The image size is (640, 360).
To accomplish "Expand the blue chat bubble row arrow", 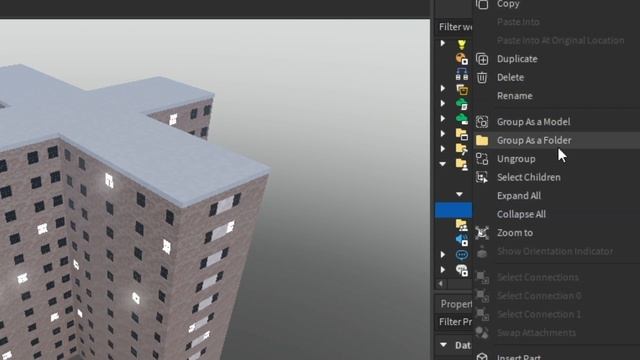I will pyautogui.click(x=443, y=255).
